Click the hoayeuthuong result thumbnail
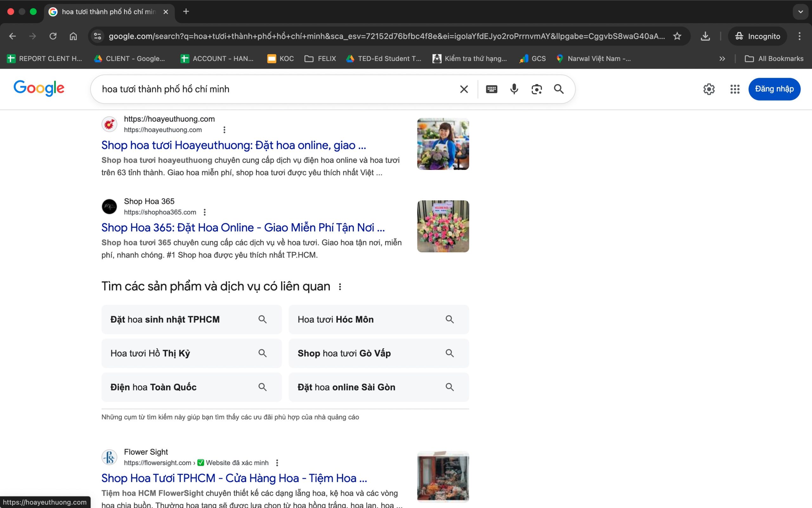Screen dimensions: 812x508 tap(443, 144)
